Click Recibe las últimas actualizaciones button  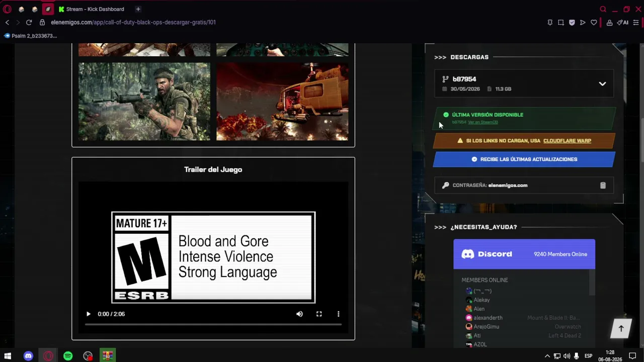click(x=524, y=159)
